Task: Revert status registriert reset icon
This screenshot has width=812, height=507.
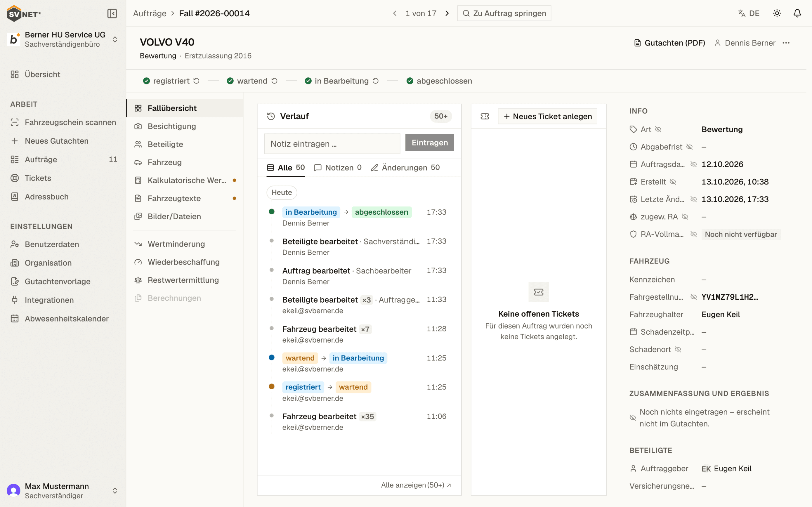Action: [197, 81]
